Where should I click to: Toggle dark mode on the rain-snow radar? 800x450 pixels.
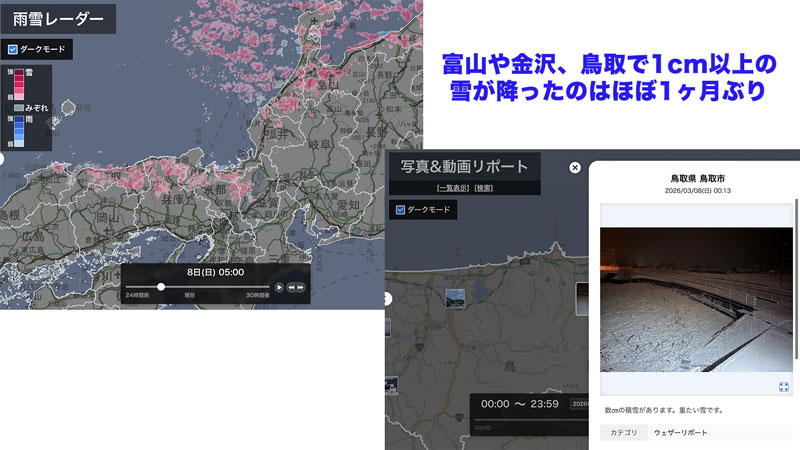13,48
